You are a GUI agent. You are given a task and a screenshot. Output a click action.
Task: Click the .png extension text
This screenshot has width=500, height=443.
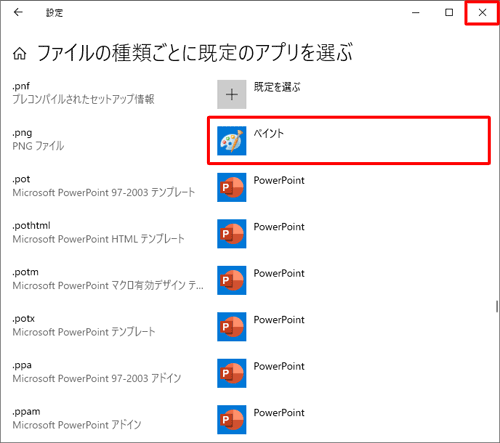tap(22, 133)
